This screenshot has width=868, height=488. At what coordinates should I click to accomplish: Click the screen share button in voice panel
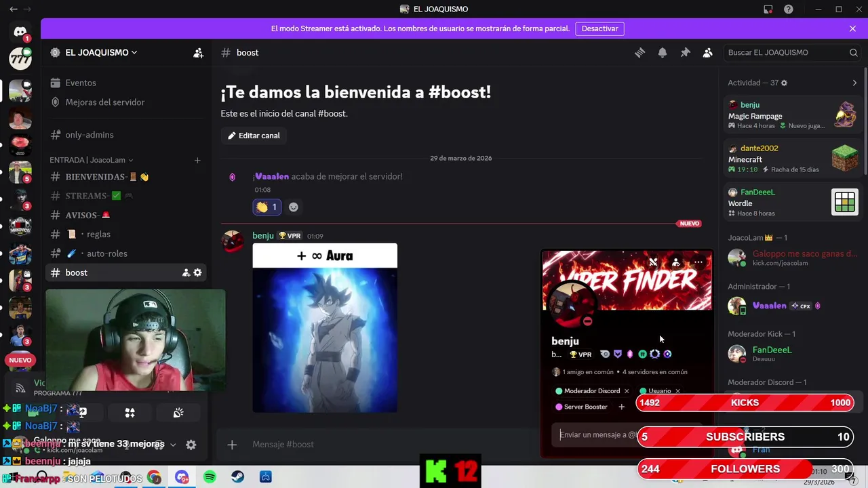coord(81,412)
